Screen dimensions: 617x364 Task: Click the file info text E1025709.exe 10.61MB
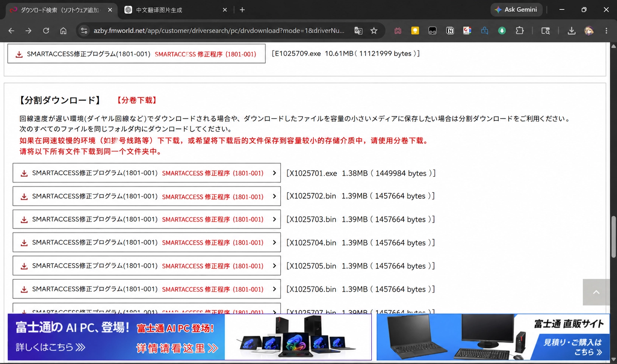[346, 54]
